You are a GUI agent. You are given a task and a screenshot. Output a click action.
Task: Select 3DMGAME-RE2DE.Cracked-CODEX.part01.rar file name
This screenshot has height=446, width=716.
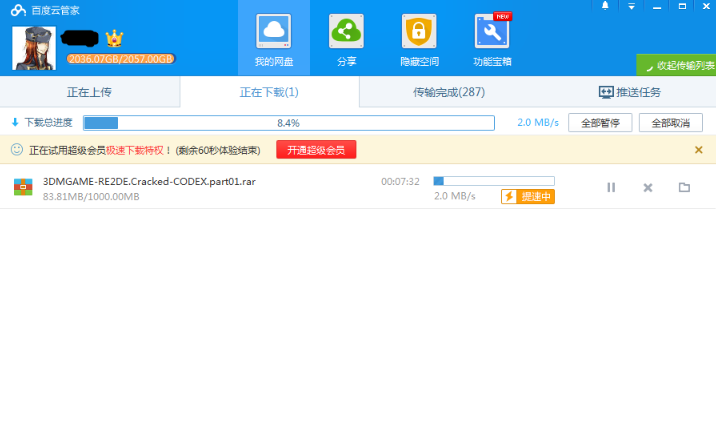[149, 181]
